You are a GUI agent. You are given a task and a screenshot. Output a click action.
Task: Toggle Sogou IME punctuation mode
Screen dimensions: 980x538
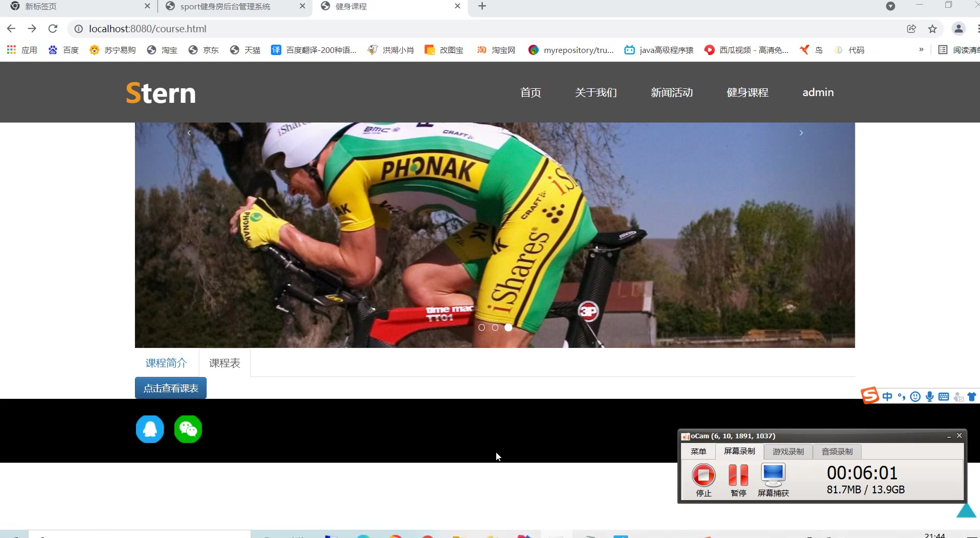click(x=902, y=397)
